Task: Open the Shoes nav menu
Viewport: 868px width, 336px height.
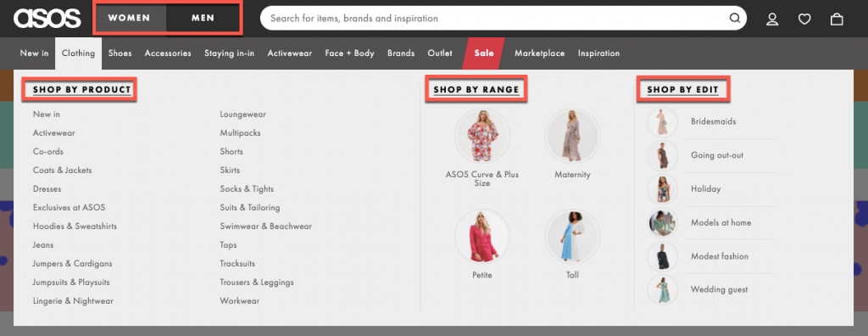Action: click(120, 53)
